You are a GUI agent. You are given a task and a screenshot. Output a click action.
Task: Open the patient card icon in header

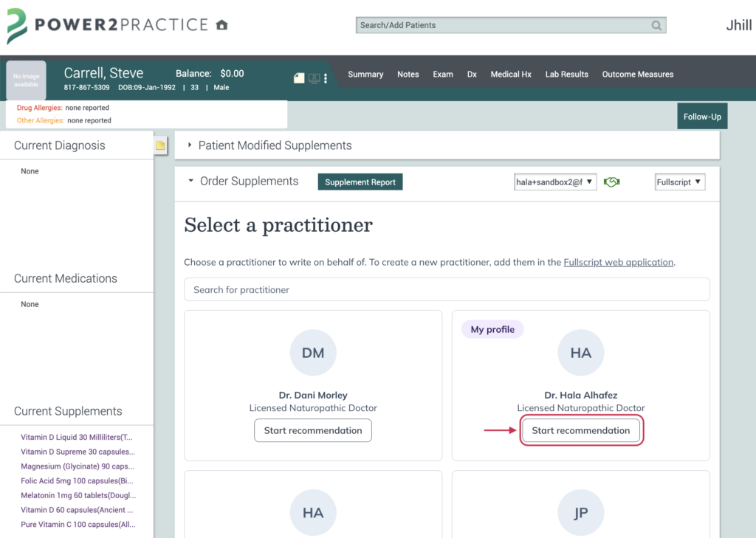pos(299,78)
